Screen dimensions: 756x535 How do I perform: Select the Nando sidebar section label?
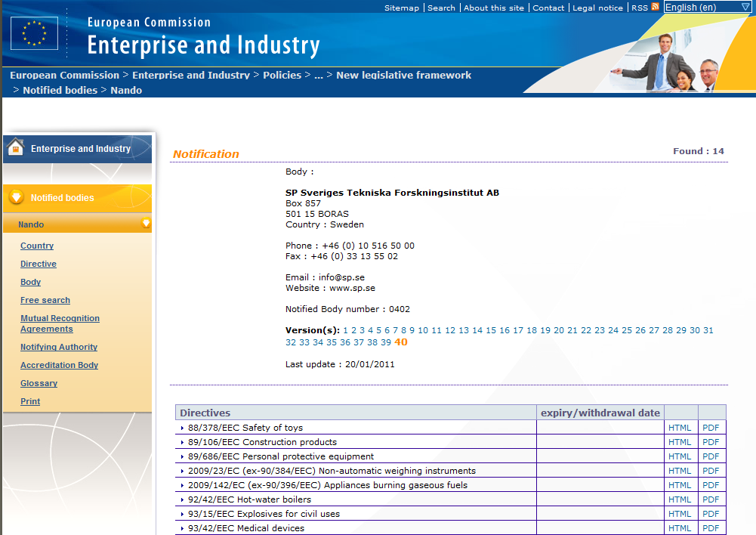(31, 224)
